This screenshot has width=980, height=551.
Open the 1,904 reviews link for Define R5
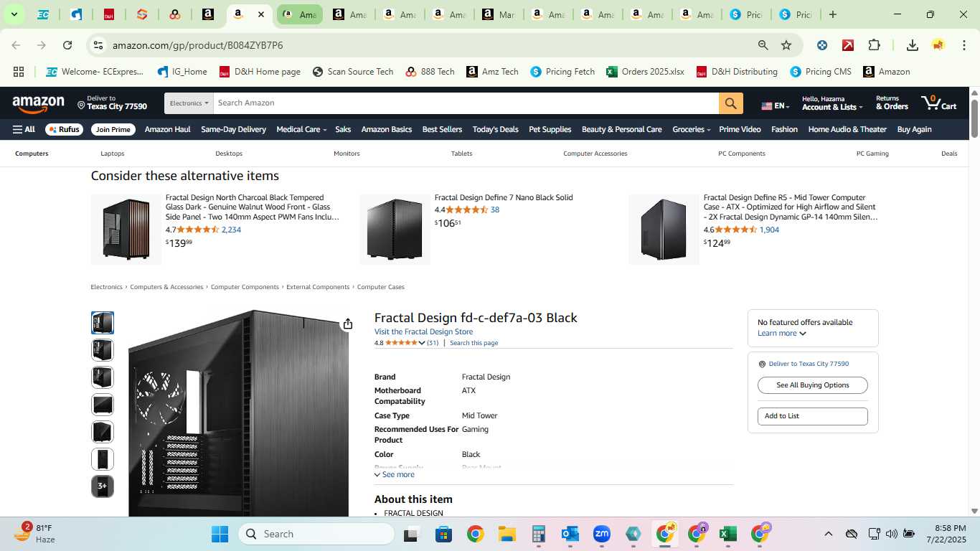pos(769,230)
